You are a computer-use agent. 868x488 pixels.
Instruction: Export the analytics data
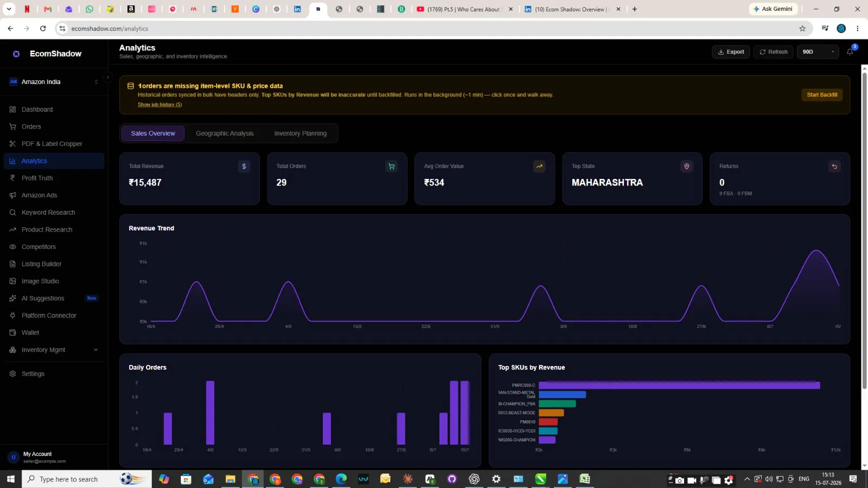[x=731, y=52]
